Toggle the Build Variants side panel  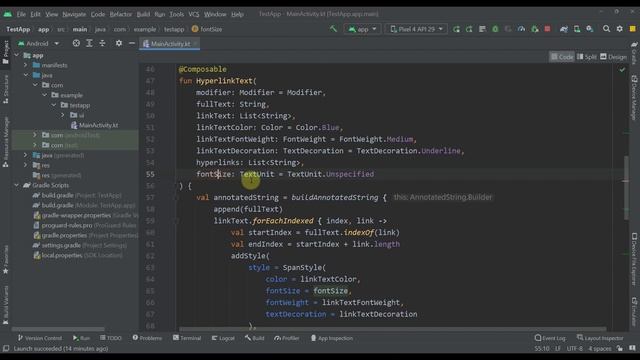tap(5, 305)
